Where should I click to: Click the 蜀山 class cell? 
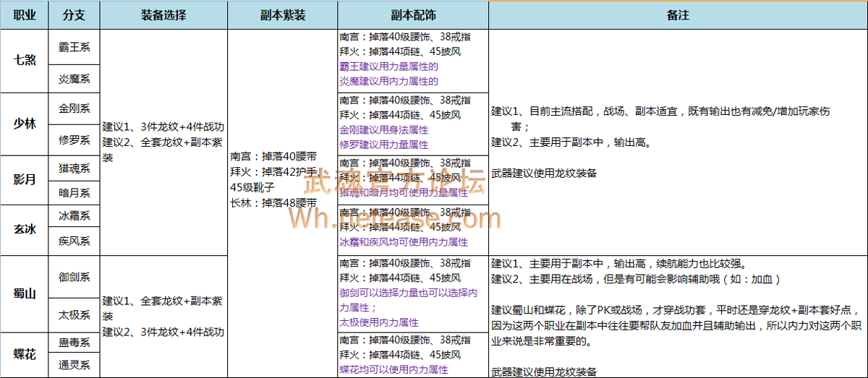point(24,293)
